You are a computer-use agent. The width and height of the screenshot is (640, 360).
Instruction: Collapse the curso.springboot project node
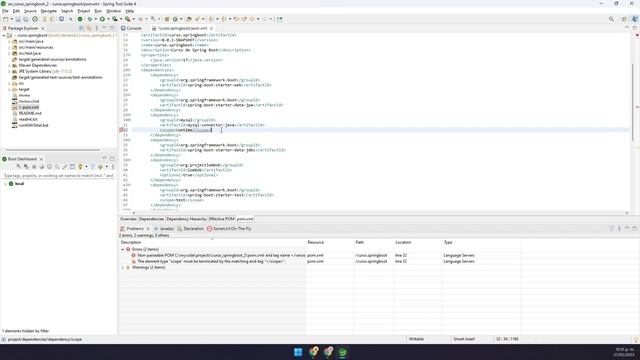[4, 36]
